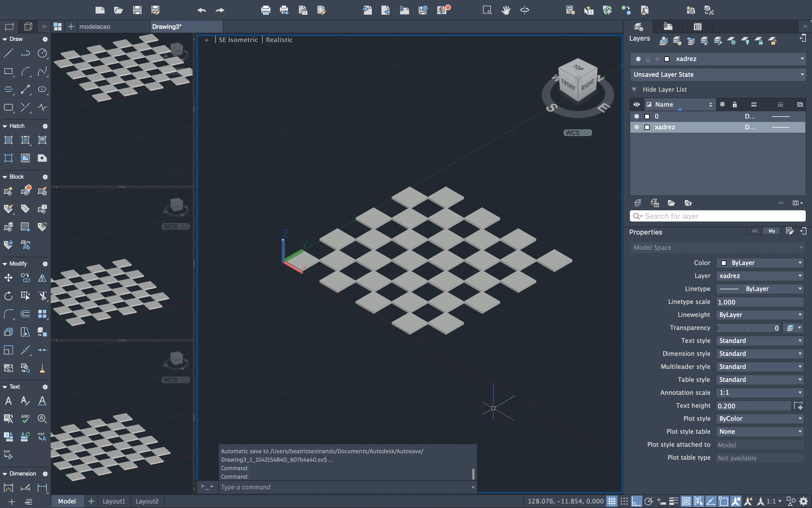
Task: Toggle visibility of xadrez layer in list
Action: tap(637, 127)
